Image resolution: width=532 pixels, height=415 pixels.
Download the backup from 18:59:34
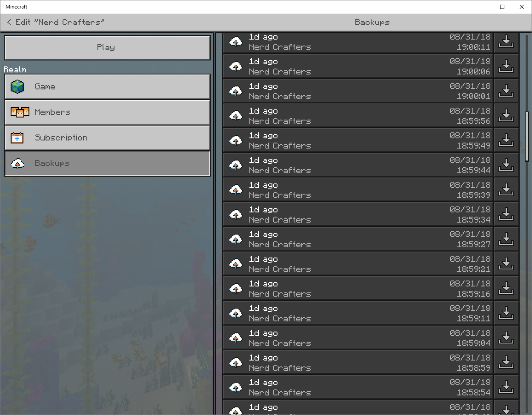[506, 214]
